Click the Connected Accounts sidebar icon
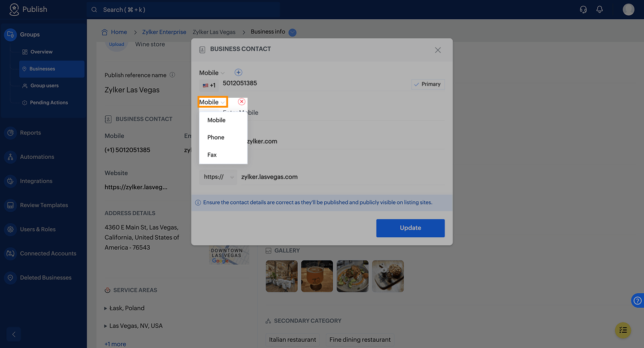This screenshot has width=644, height=348. pyautogui.click(x=10, y=254)
